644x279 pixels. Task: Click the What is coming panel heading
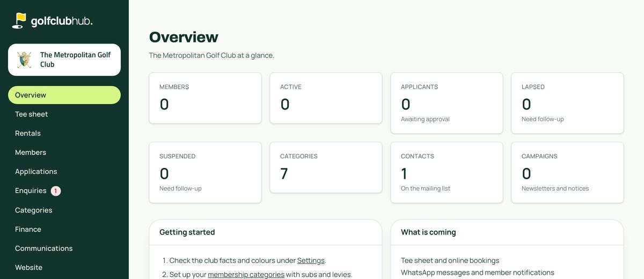(x=428, y=232)
